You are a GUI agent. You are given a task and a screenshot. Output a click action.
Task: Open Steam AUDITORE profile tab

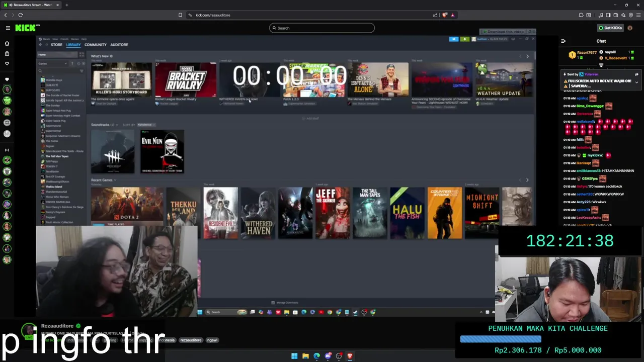119,45
